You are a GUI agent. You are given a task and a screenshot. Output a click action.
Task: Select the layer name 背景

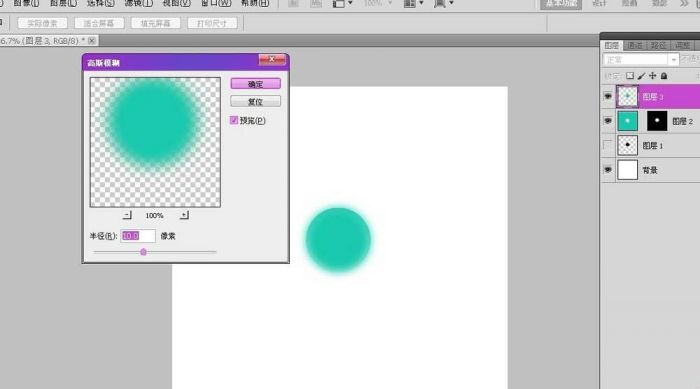650,170
